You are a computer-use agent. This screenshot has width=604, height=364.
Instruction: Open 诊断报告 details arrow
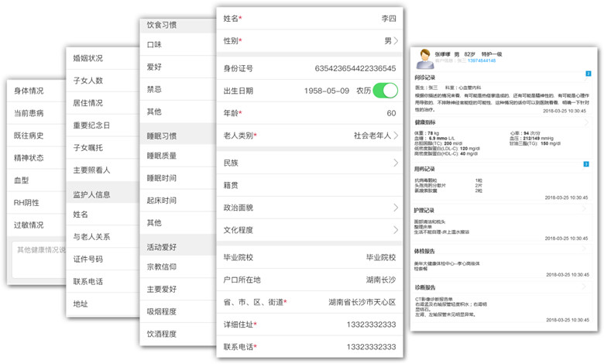pyautogui.click(x=586, y=287)
